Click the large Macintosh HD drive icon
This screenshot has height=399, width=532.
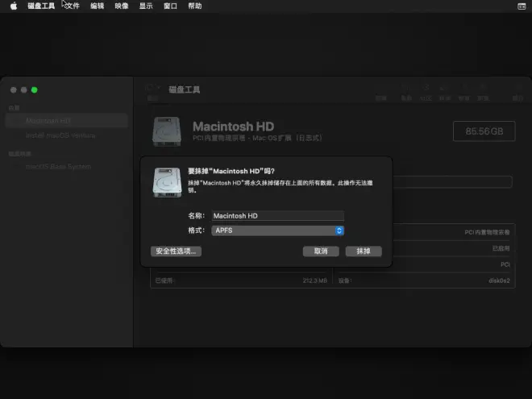pyautogui.click(x=167, y=131)
